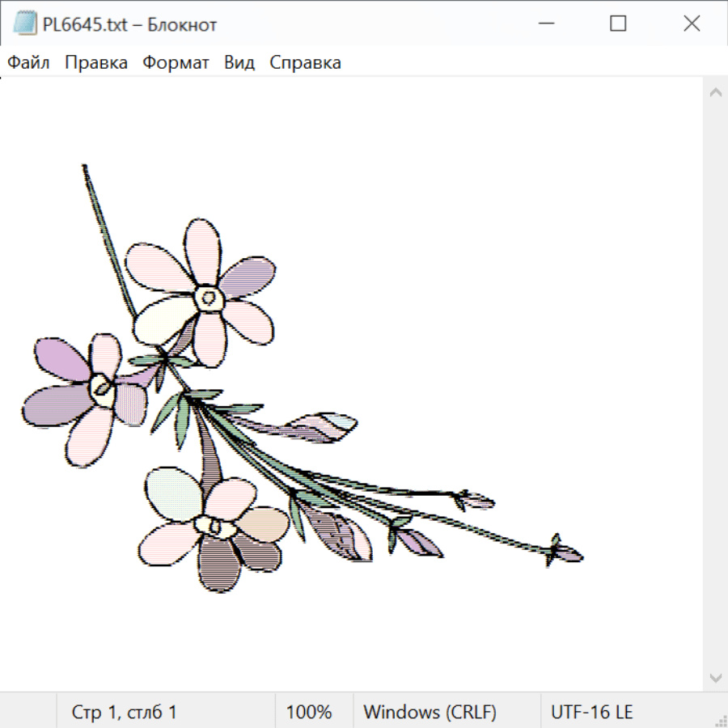Open the Файл menu
This screenshot has height=728, width=728.
(28, 63)
